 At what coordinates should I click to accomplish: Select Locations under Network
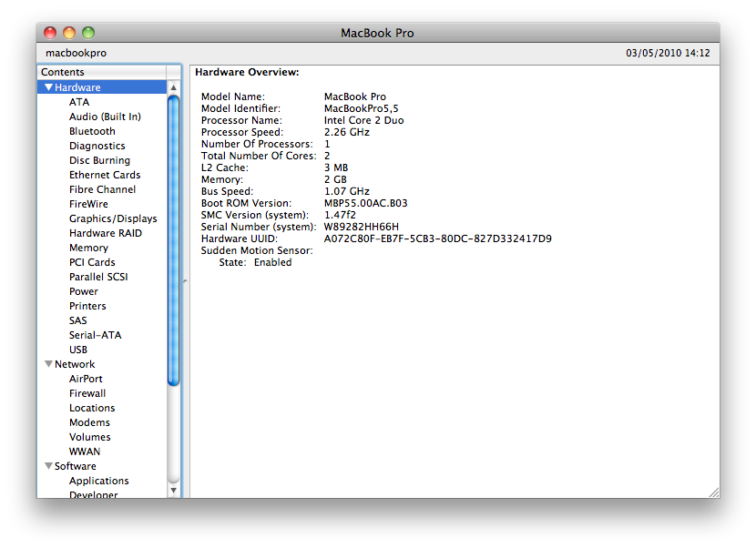pos(92,408)
